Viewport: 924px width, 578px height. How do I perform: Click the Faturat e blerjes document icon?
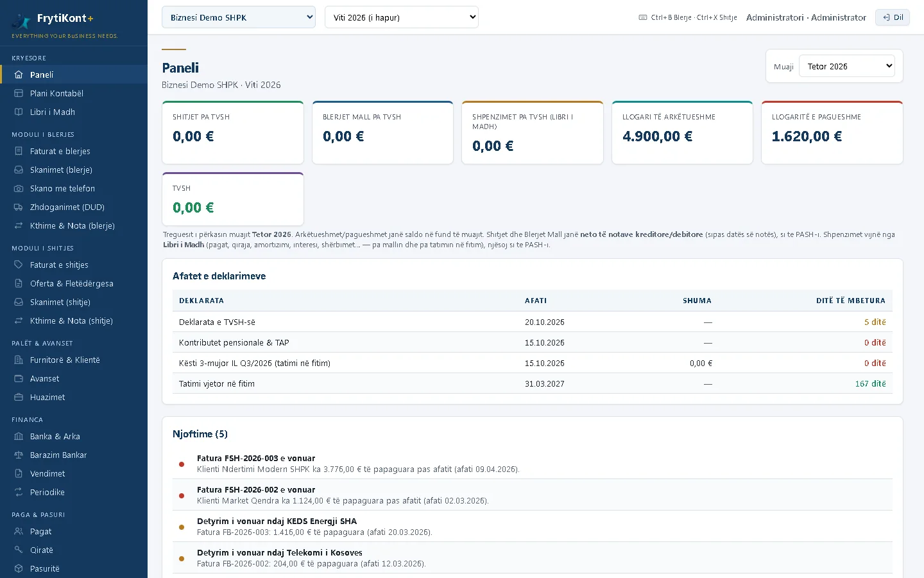[x=19, y=151]
